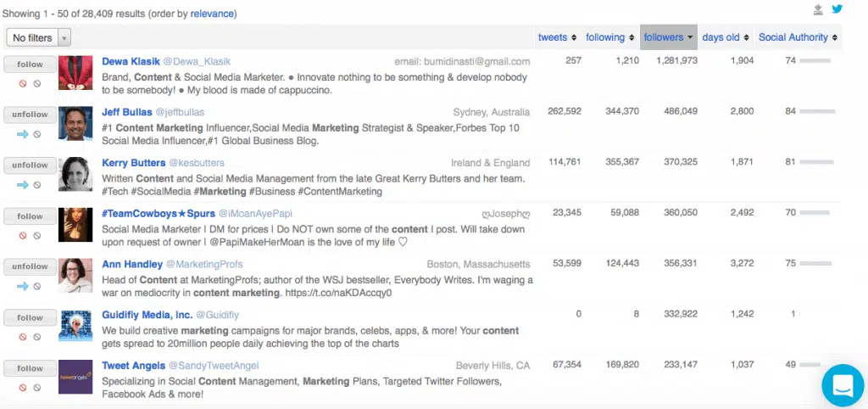Image resolution: width=868 pixels, height=409 pixels.
Task: Unfollow Jeff Bullas
Action: pos(30,115)
